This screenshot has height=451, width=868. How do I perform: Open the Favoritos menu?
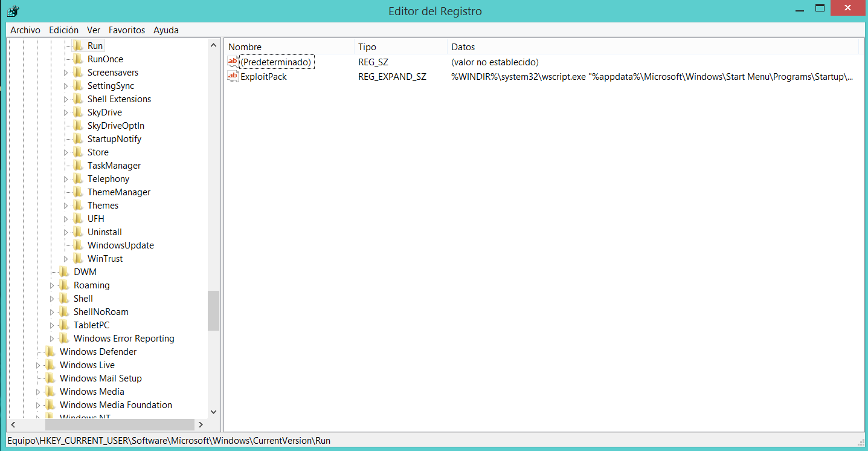(x=127, y=30)
